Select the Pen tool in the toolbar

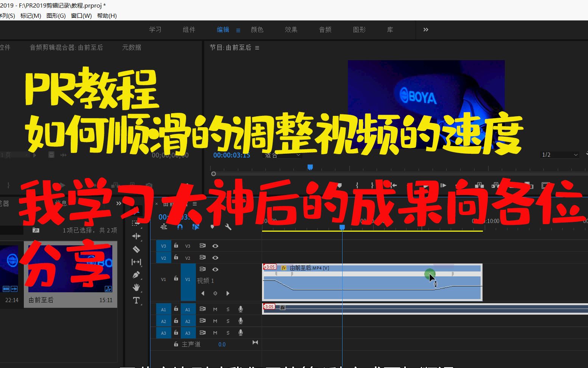(x=136, y=274)
